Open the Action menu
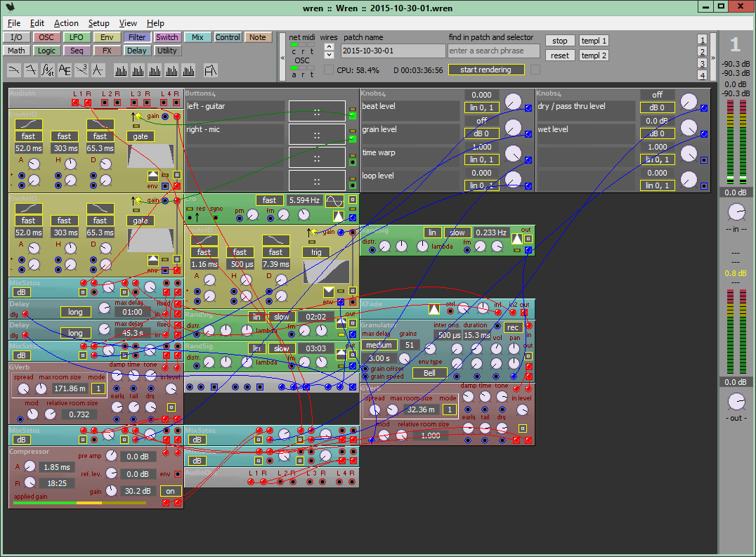The image size is (756, 557). pos(66,23)
